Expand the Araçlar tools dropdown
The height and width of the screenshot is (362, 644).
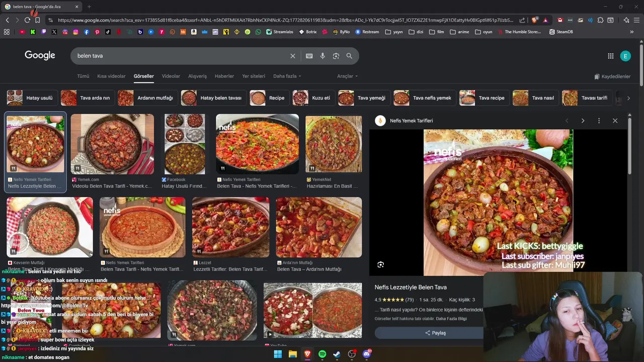coord(347,76)
